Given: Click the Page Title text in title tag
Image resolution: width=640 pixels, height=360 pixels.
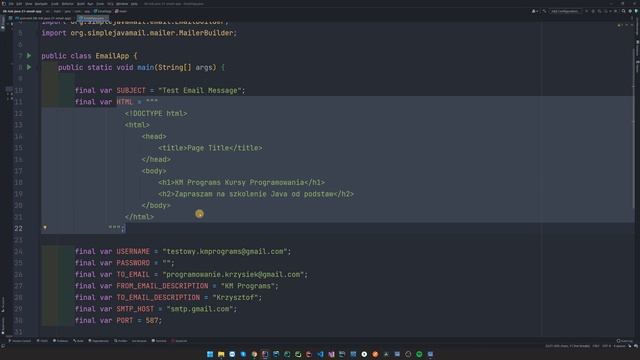Looking at the screenshot, I should (x=208, y=148).
